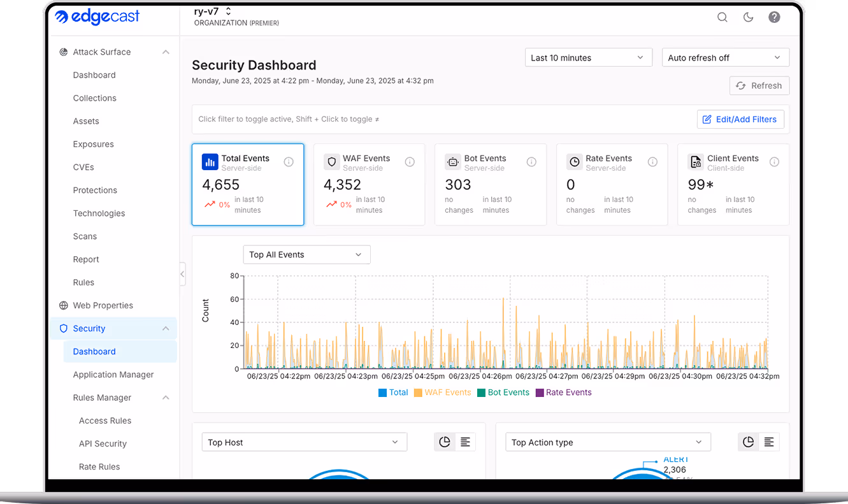The height and width of the screenshot is (504, 848).
Task: Select the Client Events card
Action: tap(733, 184)
